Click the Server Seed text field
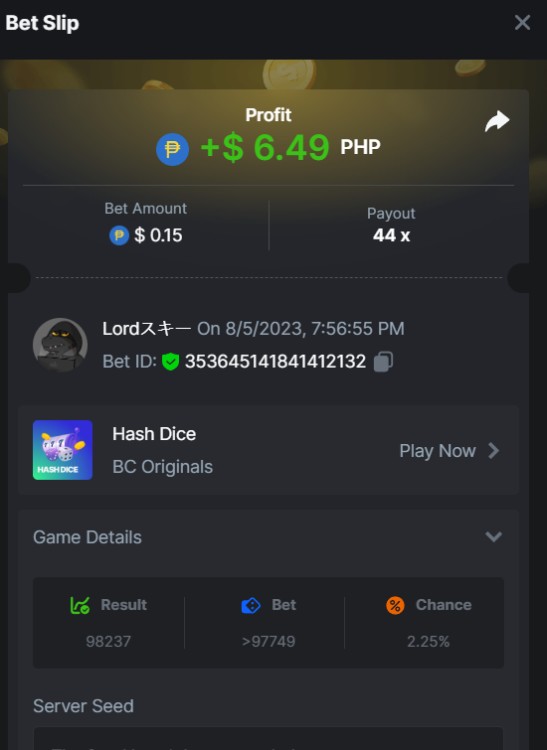Screen dimensions: 547x750 click(x=268, y=739)
